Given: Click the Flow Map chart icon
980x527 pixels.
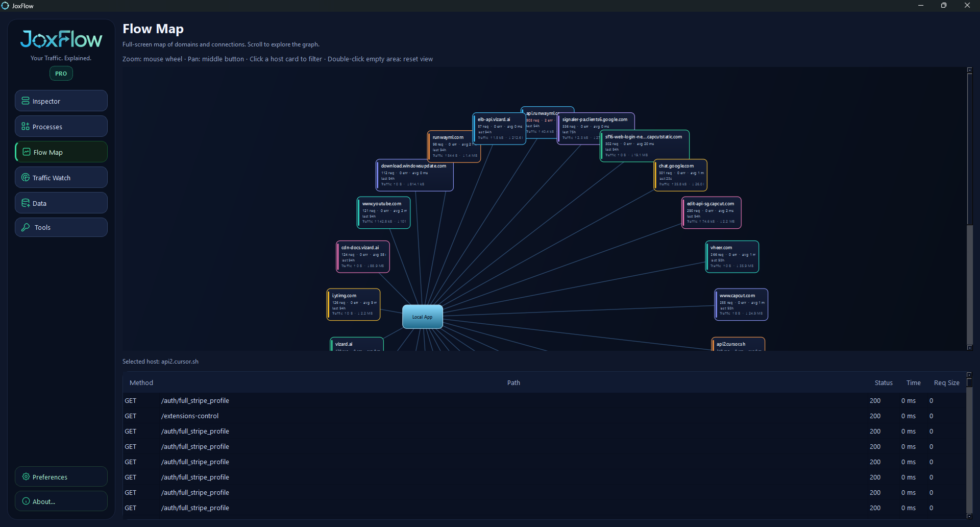Looking at the screenshot, I should tap(27, 152).
